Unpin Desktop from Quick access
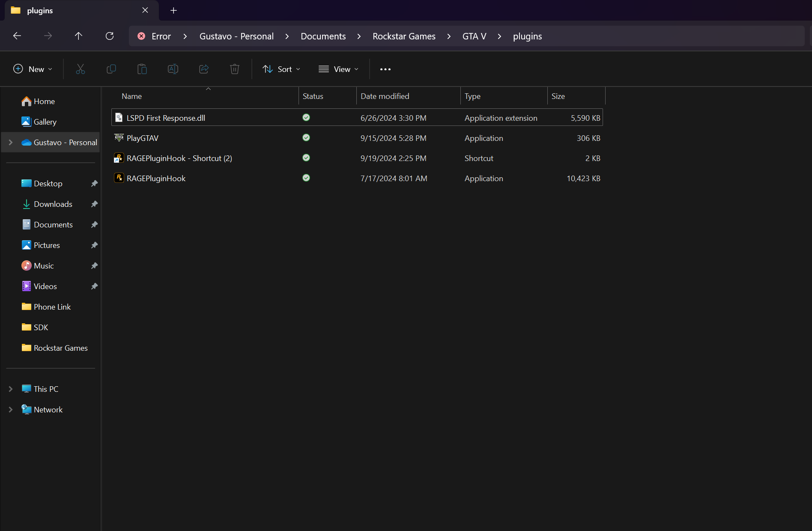Image resolution: width=812 pixels, height=531 pixels. (94, 183)
